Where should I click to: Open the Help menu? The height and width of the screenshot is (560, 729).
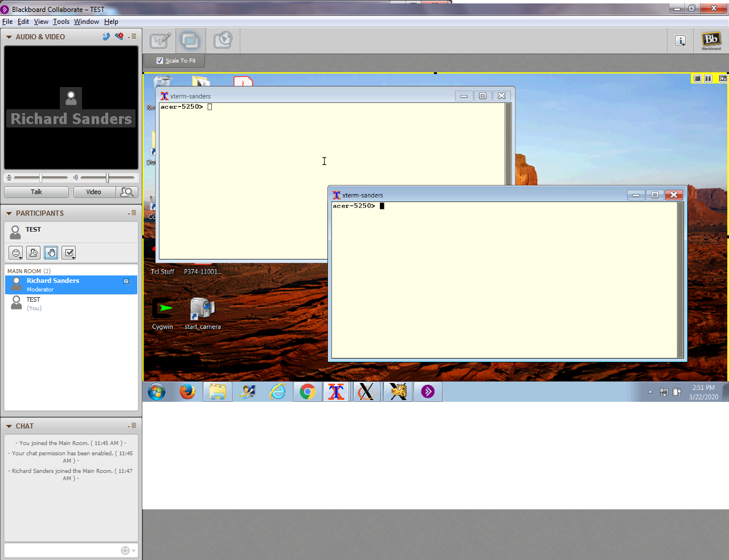[111, 22]
